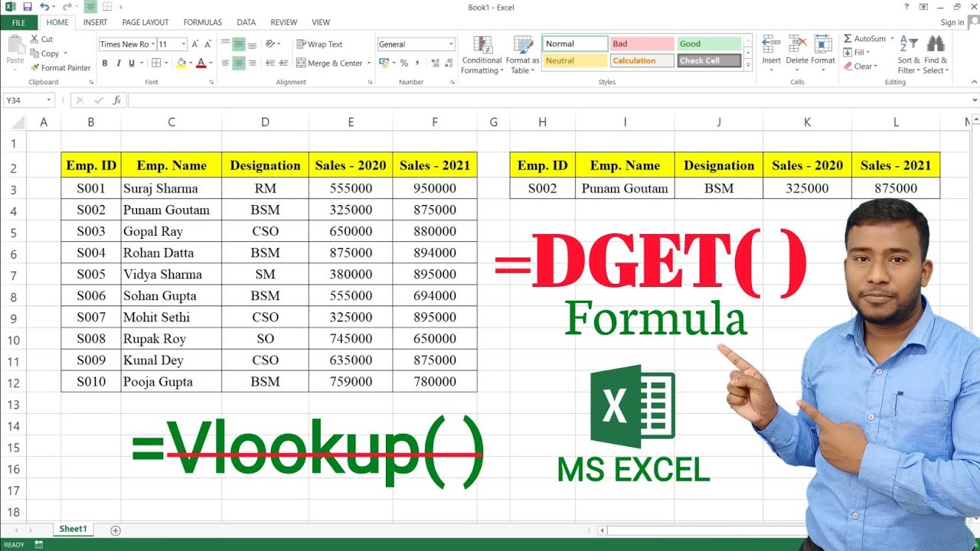Switch to the VIEW tab

point(322,23)
